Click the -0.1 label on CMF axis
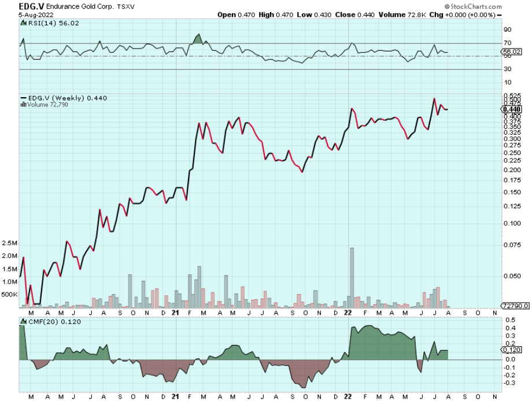Viewport: 532px width, 401px height. point(509,368)
